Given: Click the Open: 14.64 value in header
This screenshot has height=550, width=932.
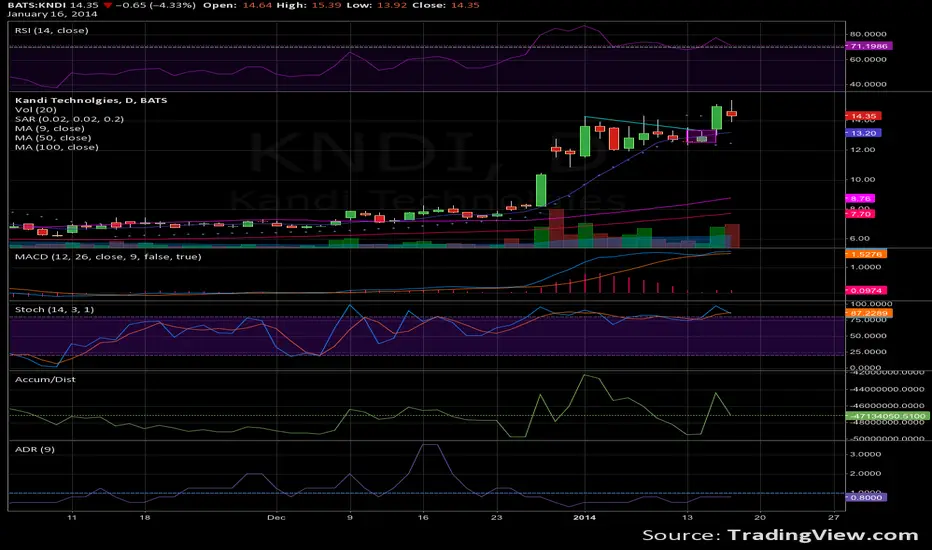Looking at the screenshot, I should [238, 5].
